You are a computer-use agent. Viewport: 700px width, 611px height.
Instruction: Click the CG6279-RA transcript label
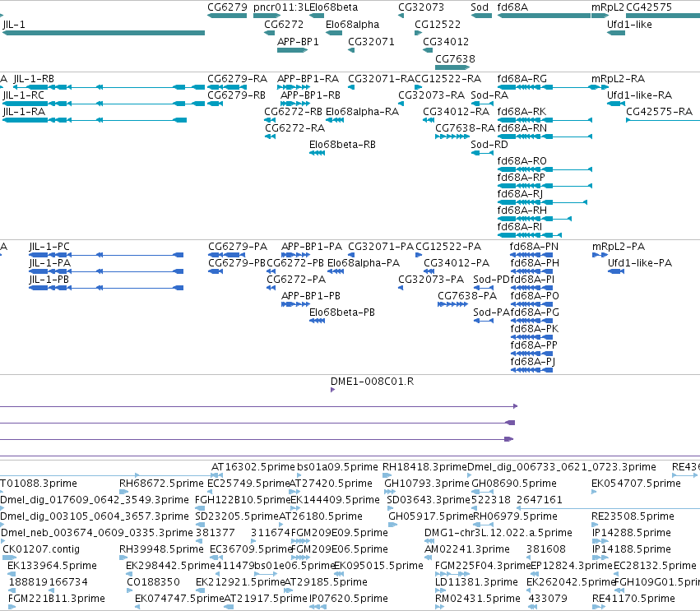point(238,79)
